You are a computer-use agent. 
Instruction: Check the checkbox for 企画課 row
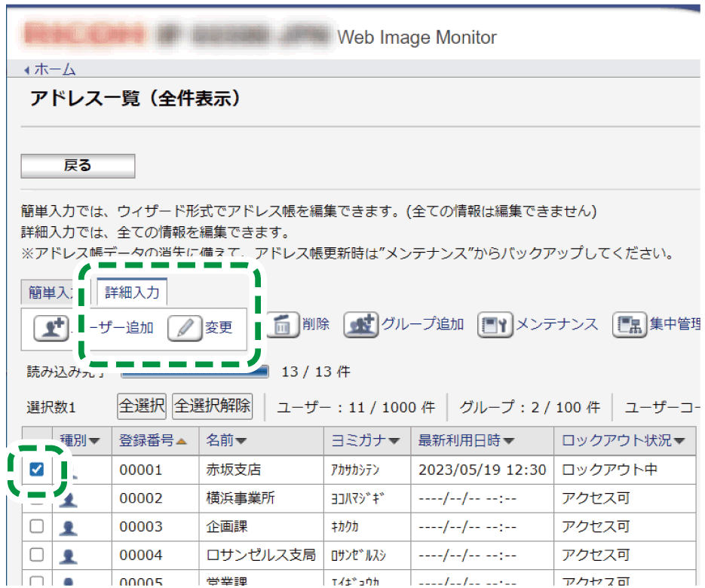35,526
